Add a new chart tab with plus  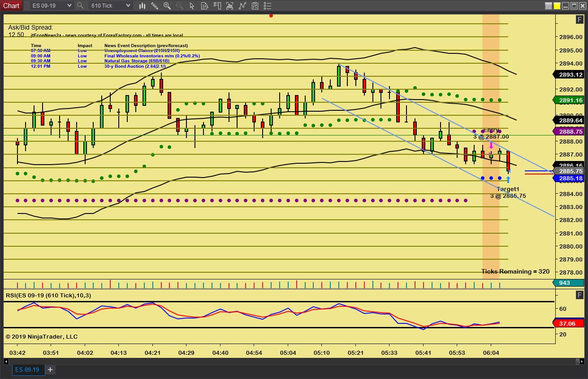(50, 370)
